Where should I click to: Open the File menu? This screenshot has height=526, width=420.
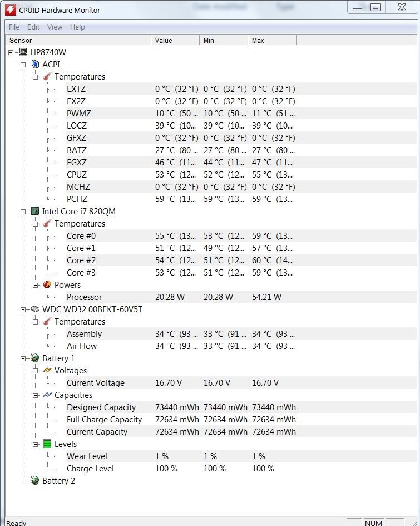point(14,27)
